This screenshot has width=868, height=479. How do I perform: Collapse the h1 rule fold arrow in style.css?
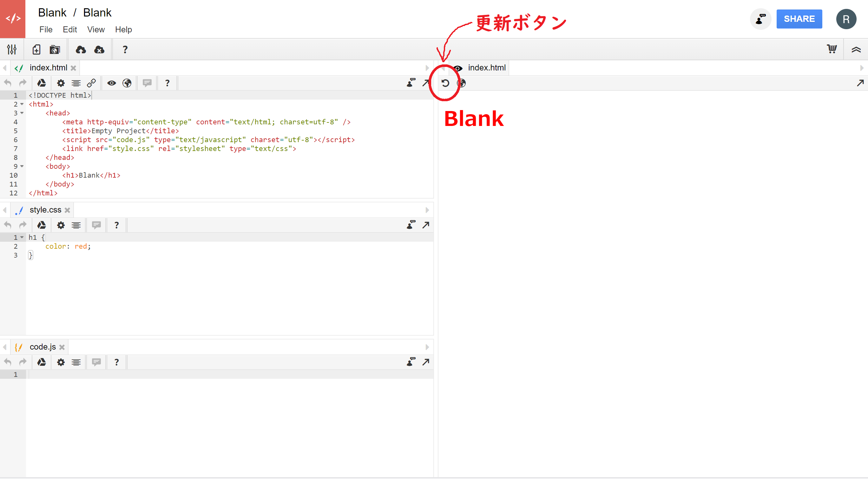point(22,238)
